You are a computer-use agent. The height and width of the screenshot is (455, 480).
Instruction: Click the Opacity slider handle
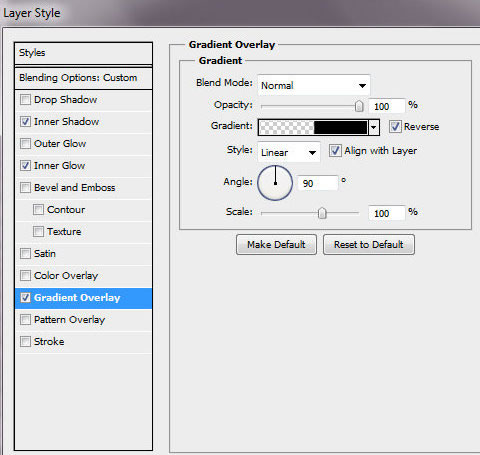[x=359, y=106]
